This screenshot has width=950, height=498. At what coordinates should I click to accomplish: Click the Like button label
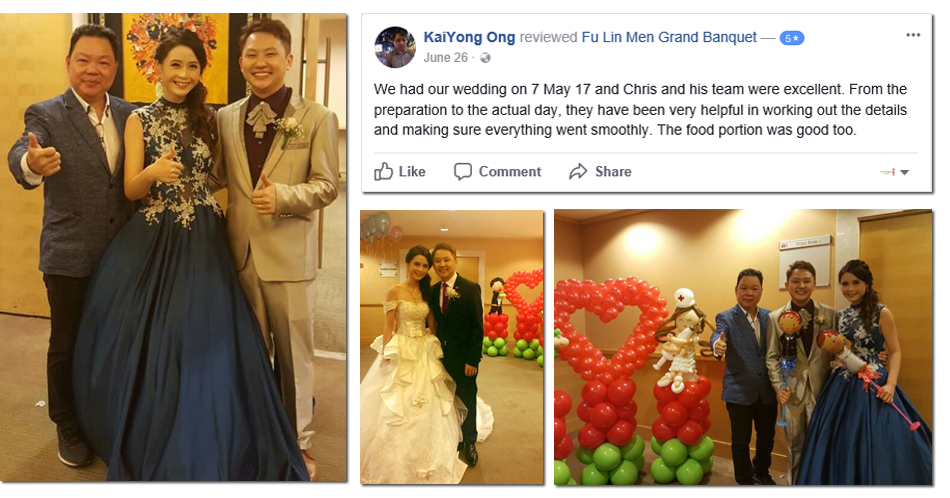coord(412,172)
